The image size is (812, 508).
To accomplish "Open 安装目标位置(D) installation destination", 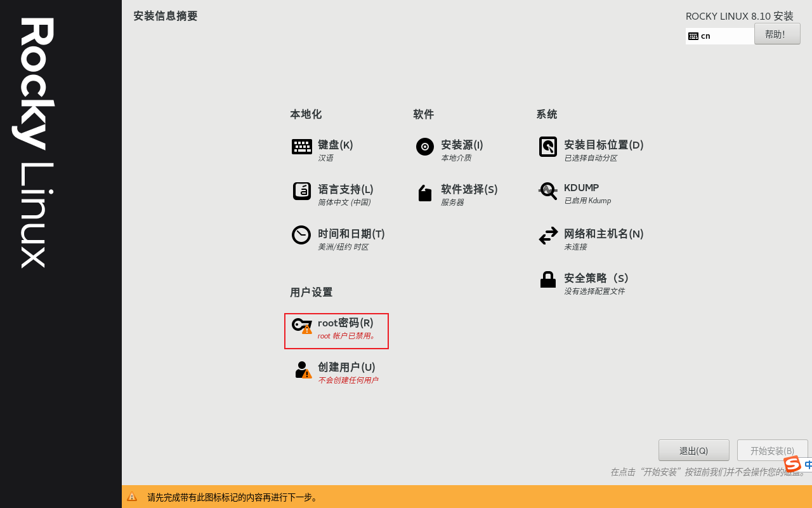I will pos(604,145).
